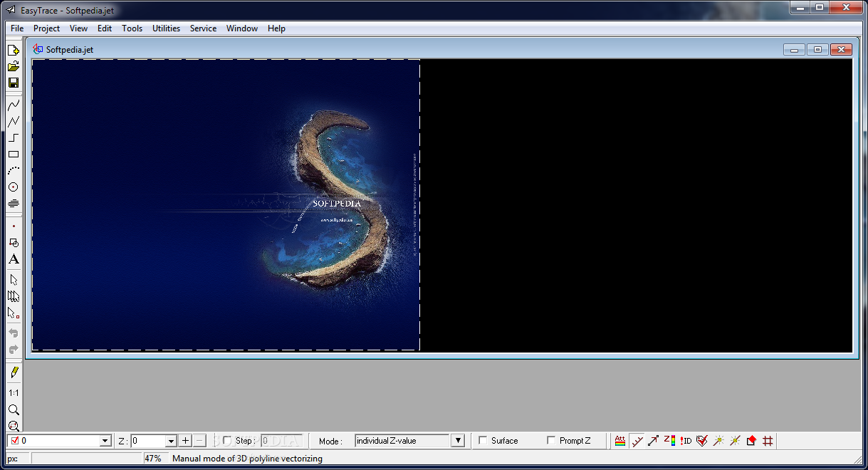The image size is (868, 470).
Task: Click the red grid hash icon
Action: (768, 441)
